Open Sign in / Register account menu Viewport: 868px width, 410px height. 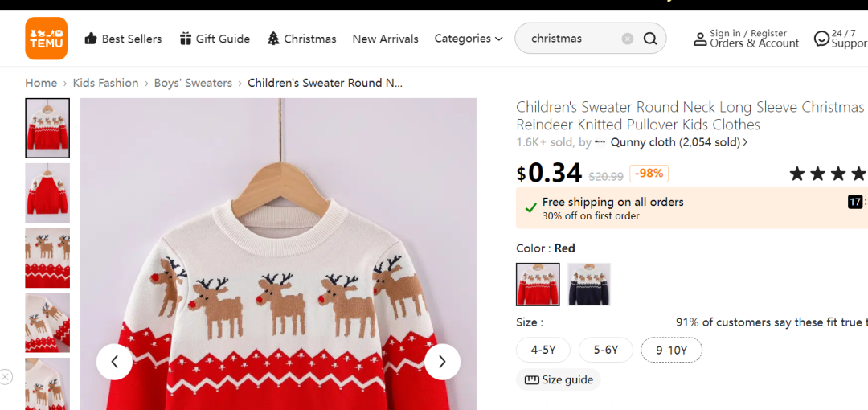pos(746,39)
